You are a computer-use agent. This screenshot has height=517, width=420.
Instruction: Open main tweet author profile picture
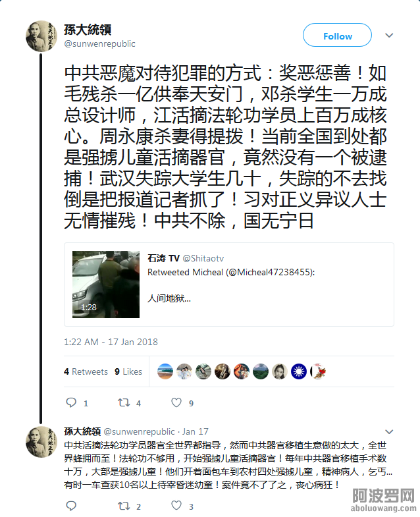pos(41,36)
